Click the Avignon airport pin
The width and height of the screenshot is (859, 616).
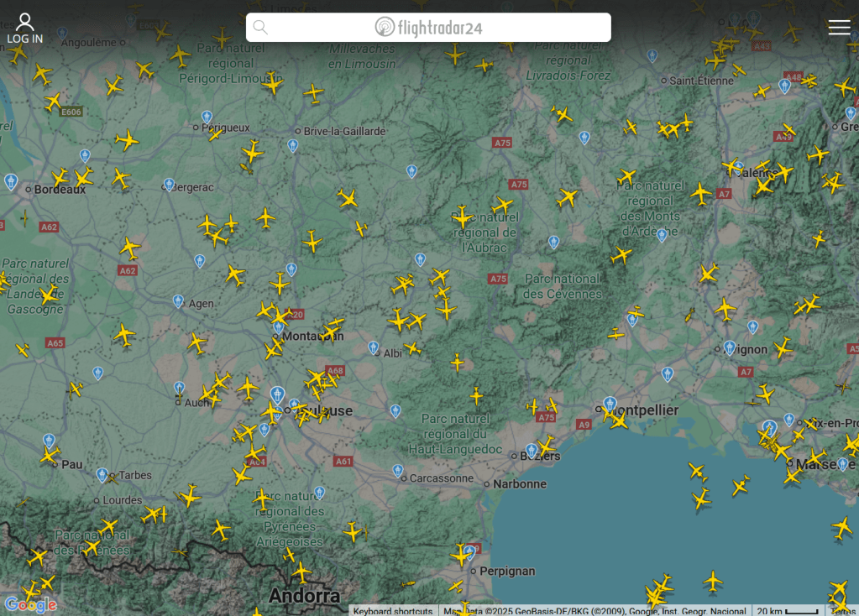730,347
